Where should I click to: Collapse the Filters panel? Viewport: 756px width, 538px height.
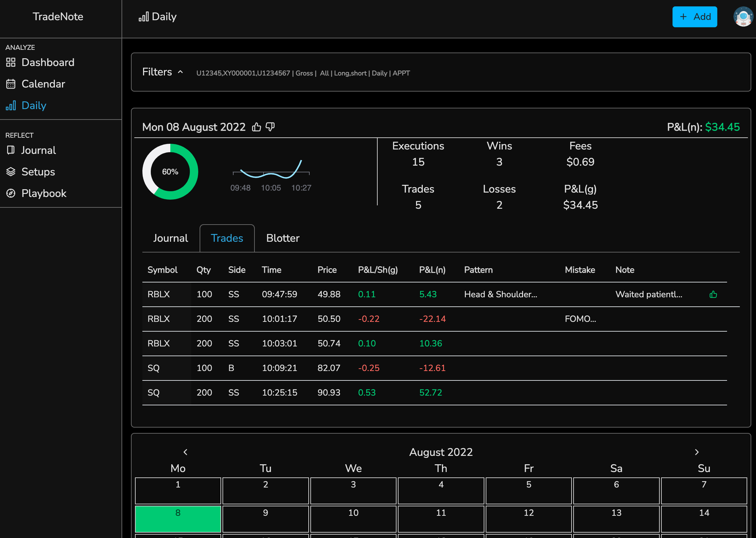180,72
